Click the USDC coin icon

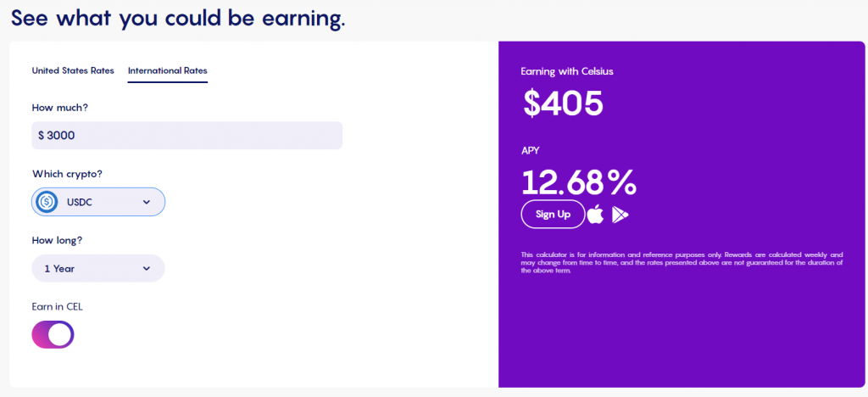pyautogui.click(x=47, y=202)
